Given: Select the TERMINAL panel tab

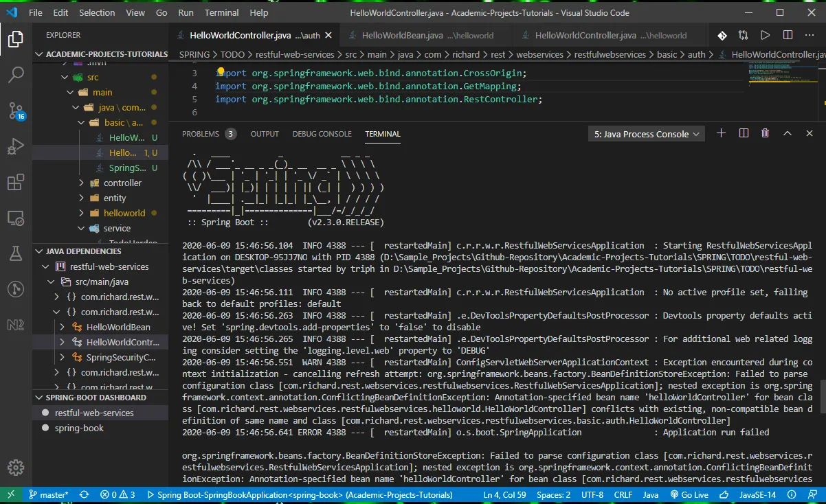Looking at the screenshot, I should 383,134.
